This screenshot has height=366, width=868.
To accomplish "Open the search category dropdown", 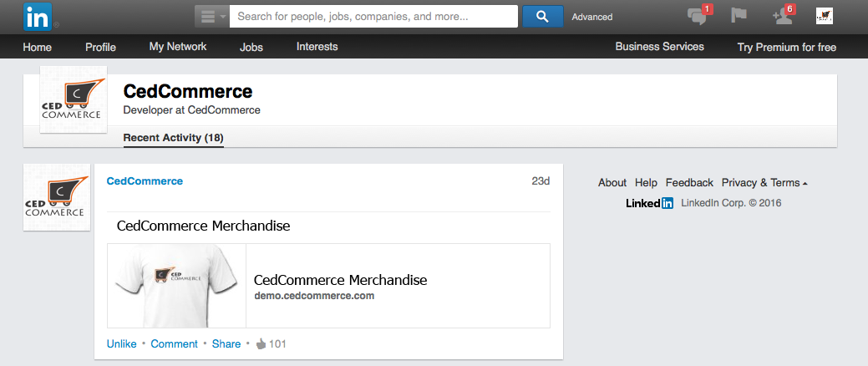I will (211, 17).
